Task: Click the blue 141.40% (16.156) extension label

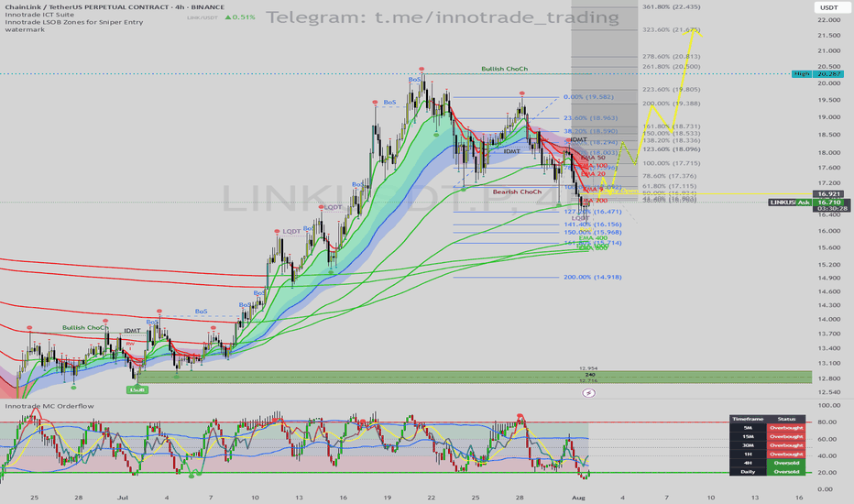Action: coord(593,225)
